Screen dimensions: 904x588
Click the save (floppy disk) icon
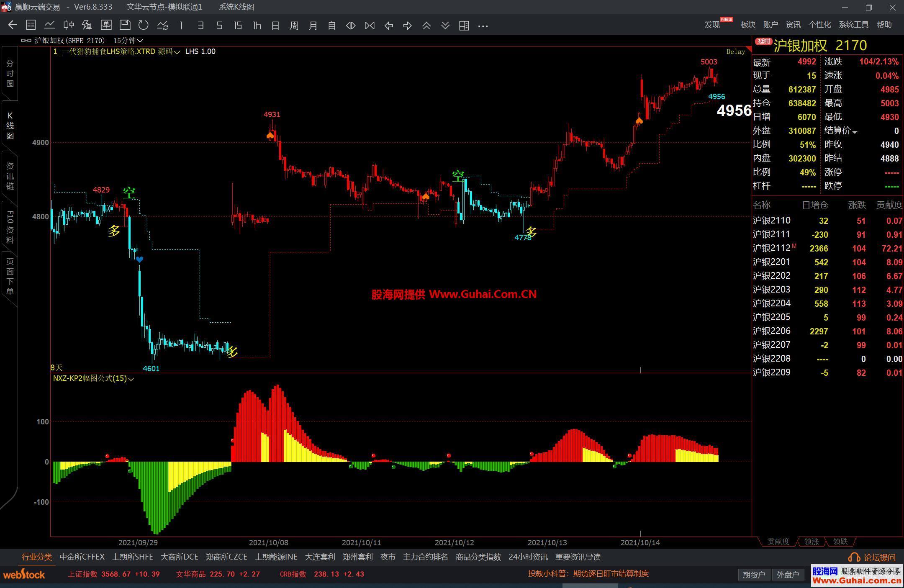[x=125, y=25]
